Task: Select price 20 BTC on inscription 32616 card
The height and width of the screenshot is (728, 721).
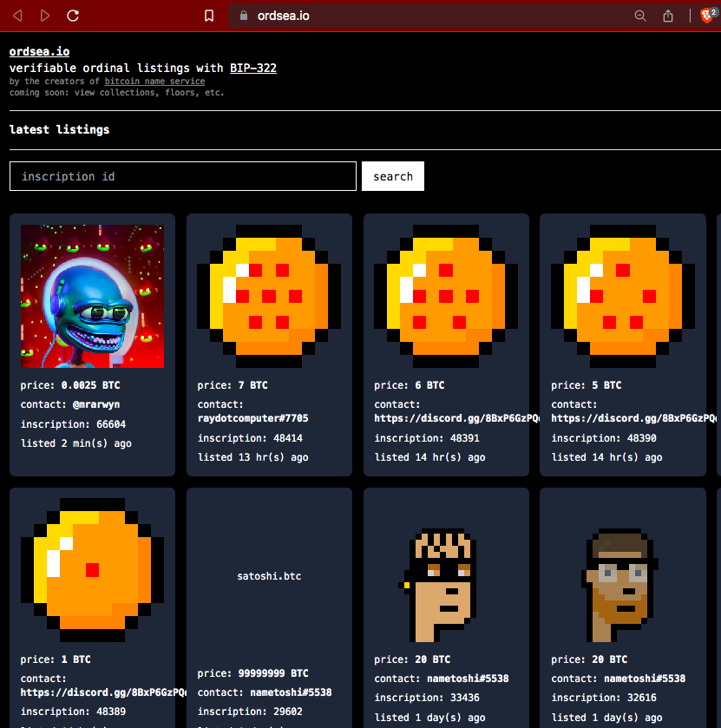Action: click(589, 659)
